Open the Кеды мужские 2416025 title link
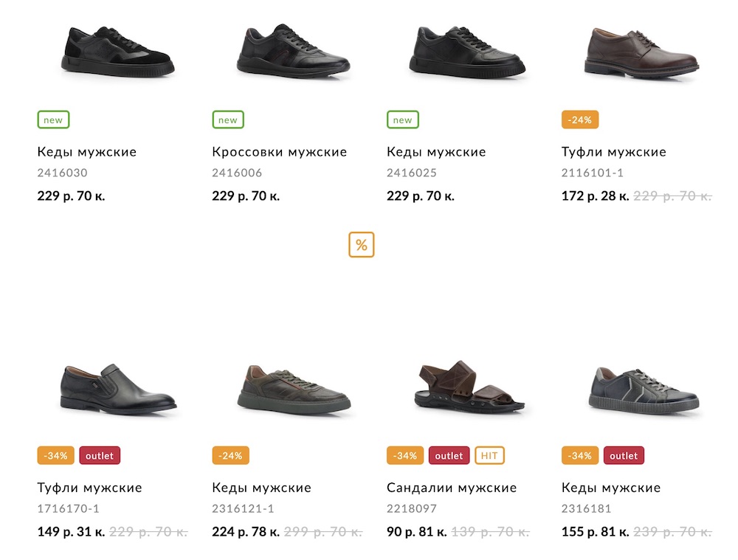738x560 pixels. (x=436, y=152)
